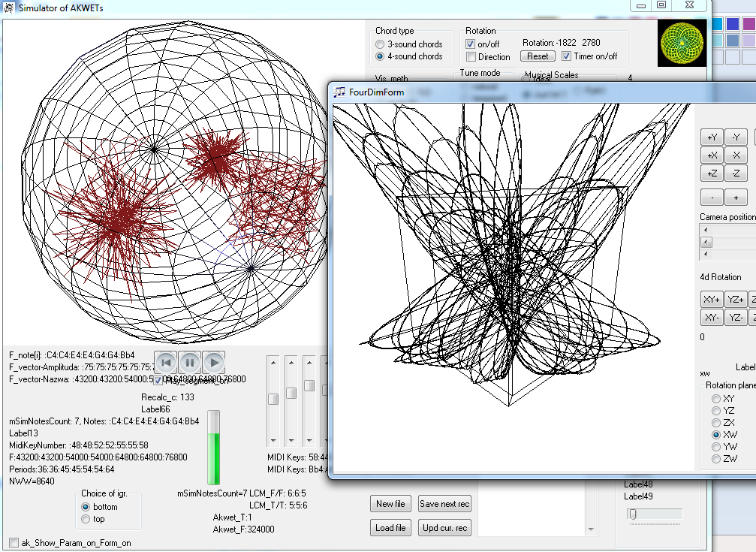This screenshot has height=552, width=756.
Task: Enable the Direction checkbox
Action: point(471,57)
